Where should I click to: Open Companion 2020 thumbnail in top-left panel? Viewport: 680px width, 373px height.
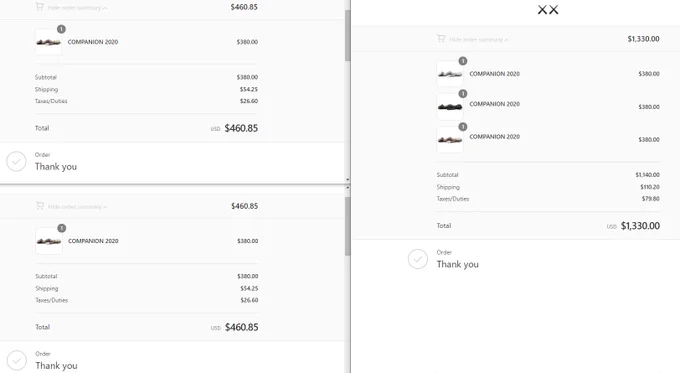click(48, 42)
